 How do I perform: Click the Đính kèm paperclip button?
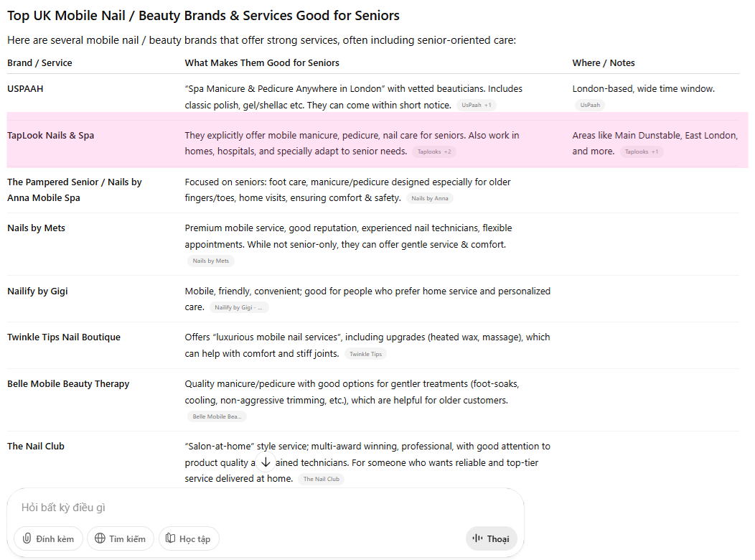point(49,538)
